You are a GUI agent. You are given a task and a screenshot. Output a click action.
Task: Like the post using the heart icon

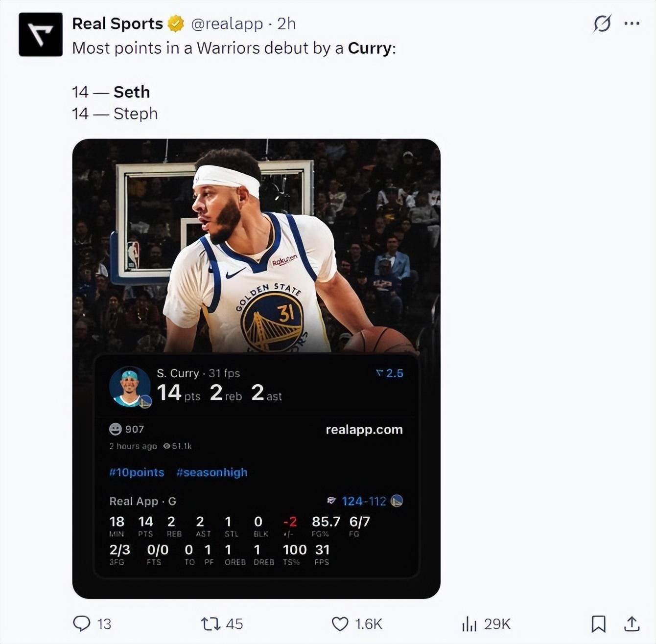click(340, 623)
